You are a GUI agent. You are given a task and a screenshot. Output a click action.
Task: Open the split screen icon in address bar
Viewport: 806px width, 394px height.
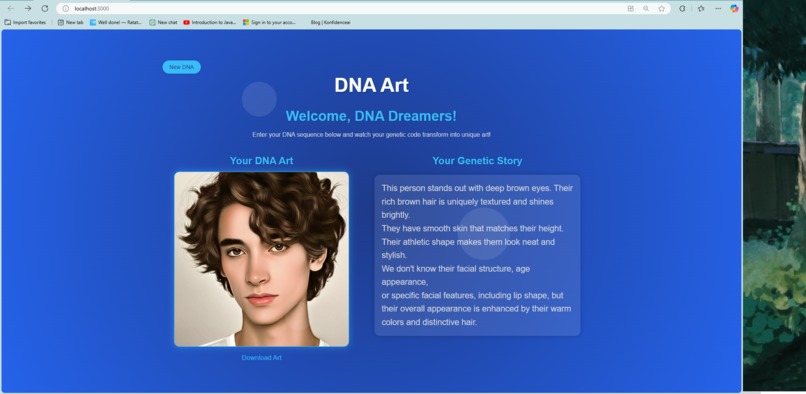tap(630, 9)
